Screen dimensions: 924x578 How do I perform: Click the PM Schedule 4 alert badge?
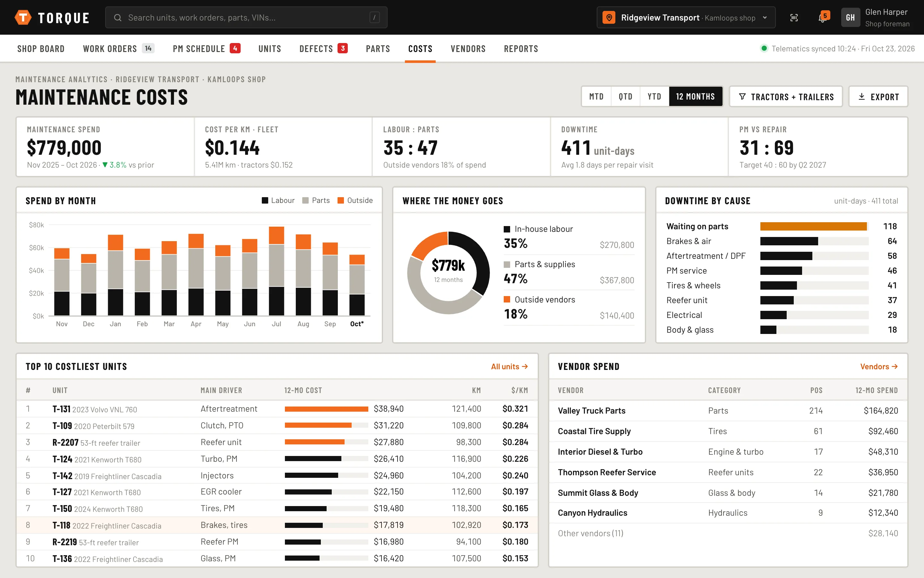click(x=235, y=48)
